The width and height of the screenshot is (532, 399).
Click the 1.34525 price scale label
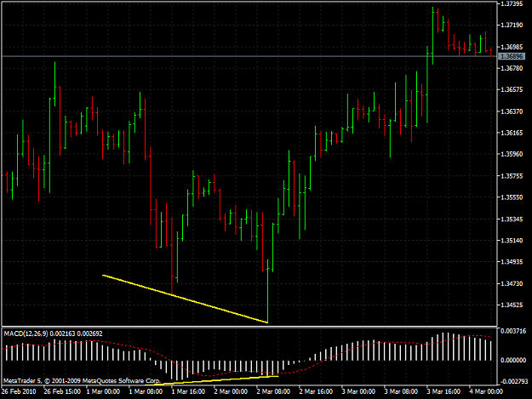point(512,305)
